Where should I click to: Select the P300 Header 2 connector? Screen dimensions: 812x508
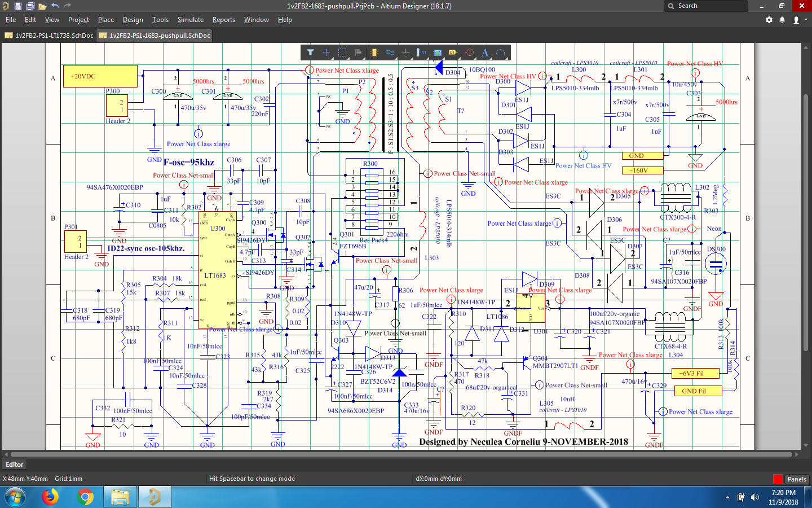(x=117, y=106)
